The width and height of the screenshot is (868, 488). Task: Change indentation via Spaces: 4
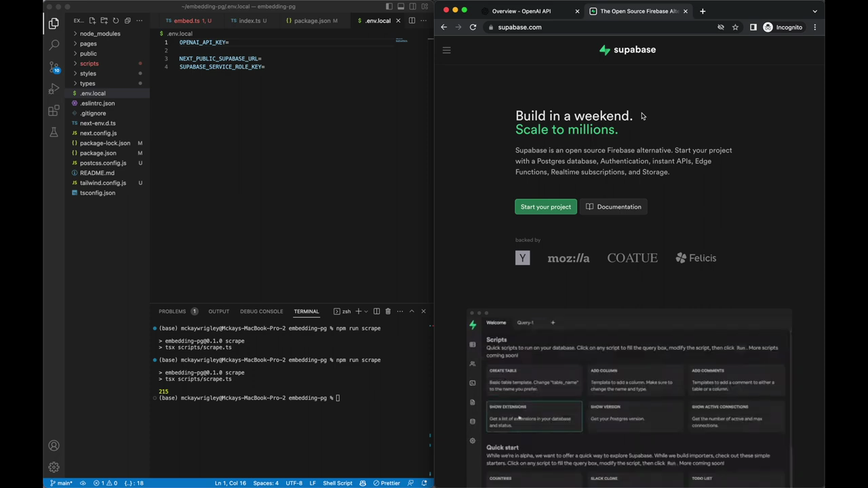(x=266, y=483)
